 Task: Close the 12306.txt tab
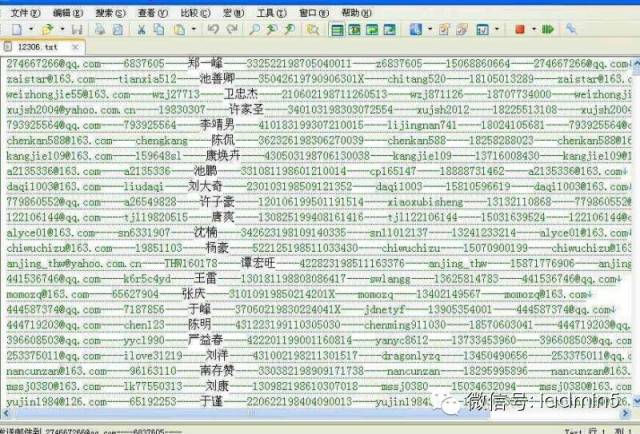(x=75, y=47)
